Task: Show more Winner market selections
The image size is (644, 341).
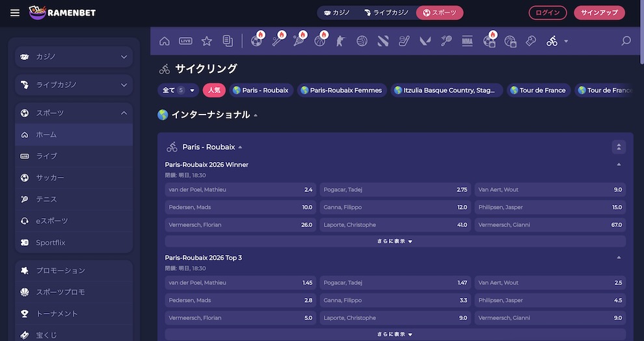Action: tap(395, 241)
